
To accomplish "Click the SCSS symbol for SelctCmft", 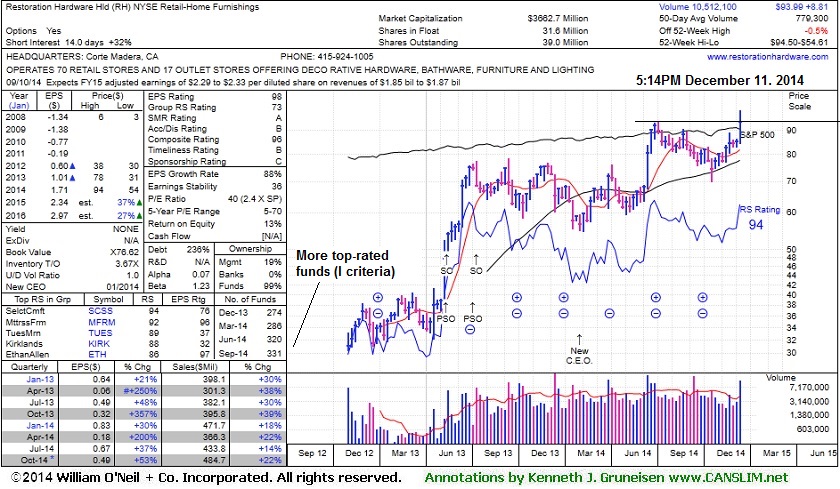I will (100, 311).
